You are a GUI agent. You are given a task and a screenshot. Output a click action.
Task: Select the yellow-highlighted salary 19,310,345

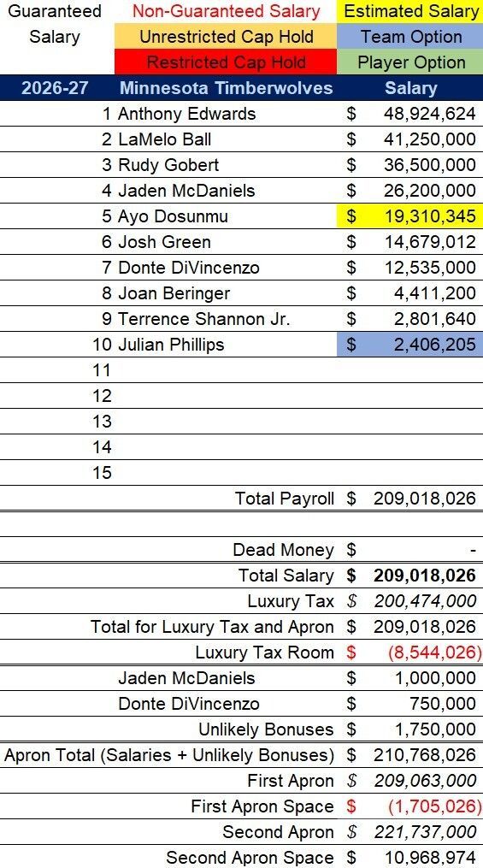(410, 216)
